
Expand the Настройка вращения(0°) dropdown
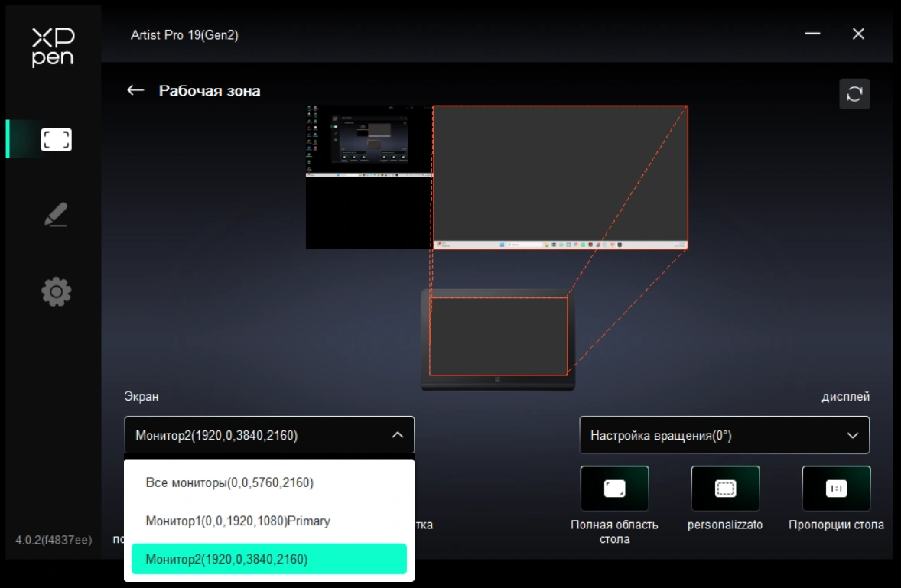coord(724,435)
